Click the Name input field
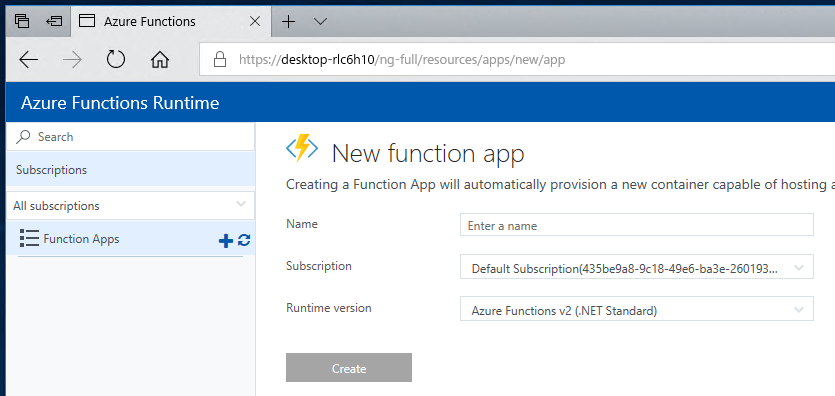The height and width of the screenshot is (396, 835). [x=637, y=225]
